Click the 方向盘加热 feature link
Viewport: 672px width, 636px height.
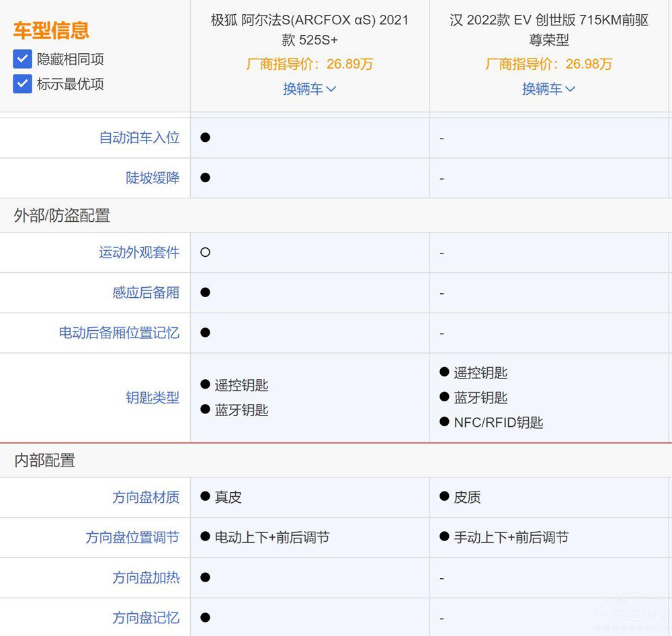pos(145,578)
